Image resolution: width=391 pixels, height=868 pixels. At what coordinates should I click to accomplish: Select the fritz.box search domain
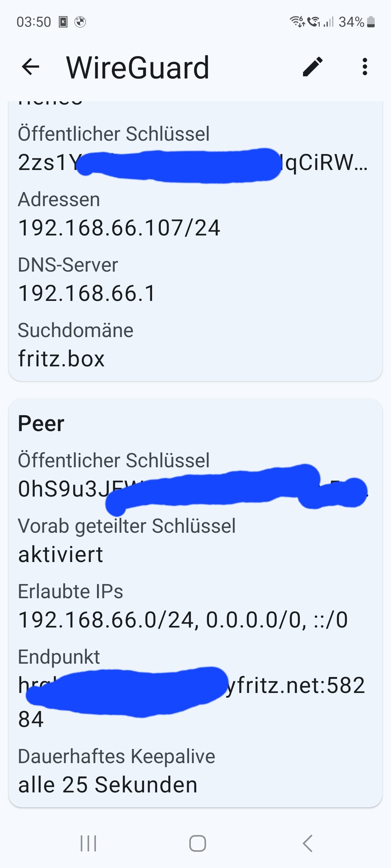coord(61,359)
